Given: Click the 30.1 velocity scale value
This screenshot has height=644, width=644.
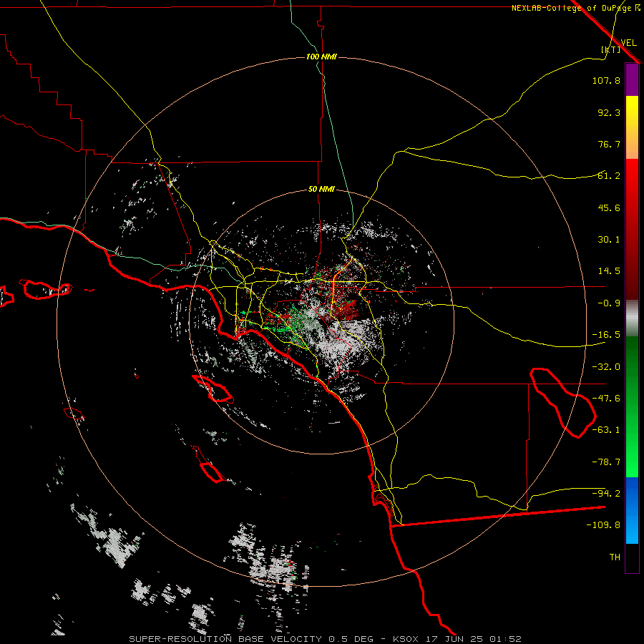Looking at the screenshot, I should pos(609,240).
